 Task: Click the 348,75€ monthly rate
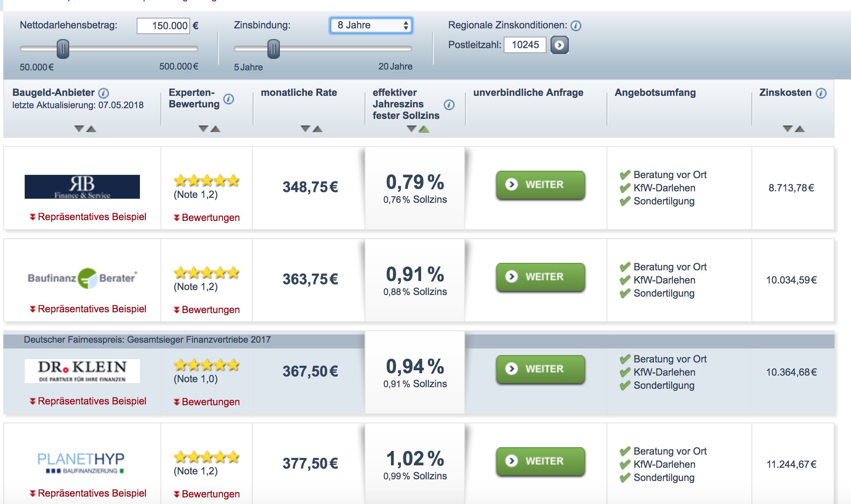310,187
